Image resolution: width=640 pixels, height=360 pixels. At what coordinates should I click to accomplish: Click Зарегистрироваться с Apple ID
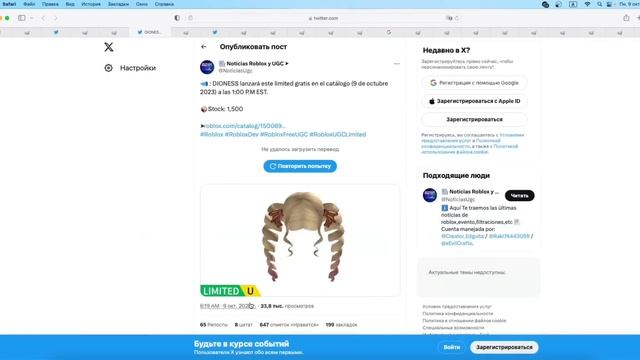point(474,101)
